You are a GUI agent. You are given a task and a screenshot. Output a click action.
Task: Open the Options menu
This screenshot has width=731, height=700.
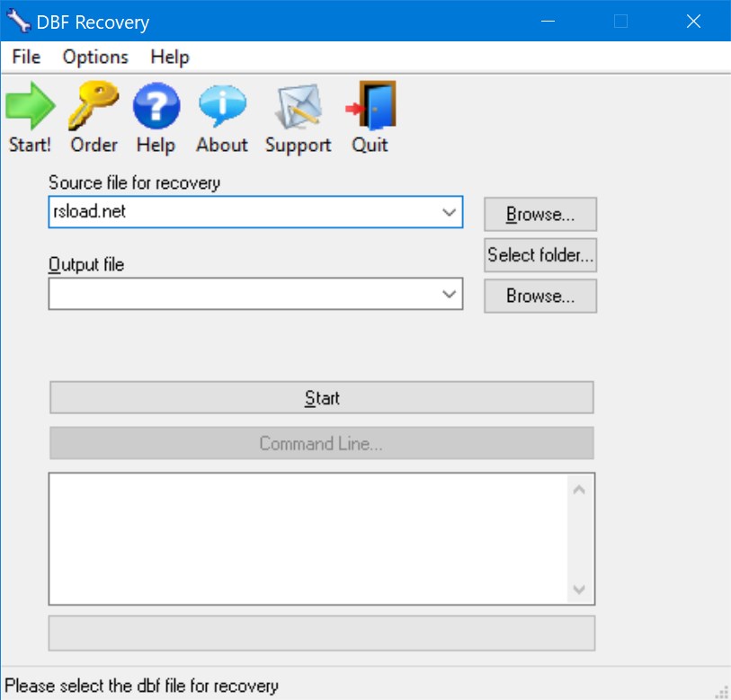click(95, 57)
